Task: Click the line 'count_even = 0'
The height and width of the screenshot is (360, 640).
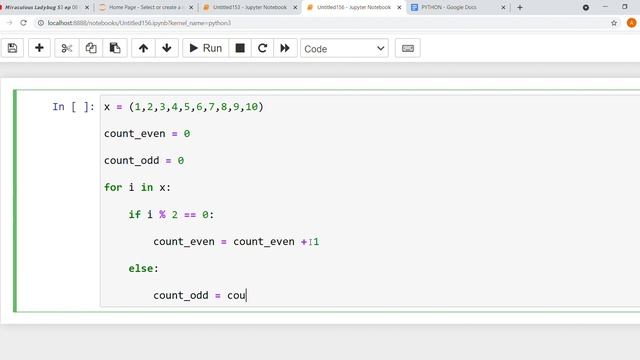Action: [147, 133]
